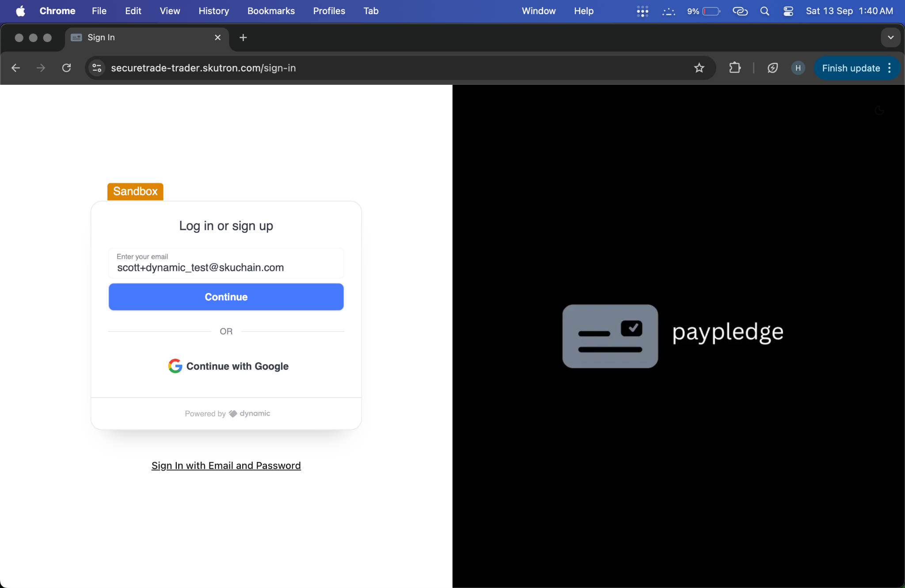
Task: Open the Apple menu
Action: pyautogui.click(x=20, y=11)
